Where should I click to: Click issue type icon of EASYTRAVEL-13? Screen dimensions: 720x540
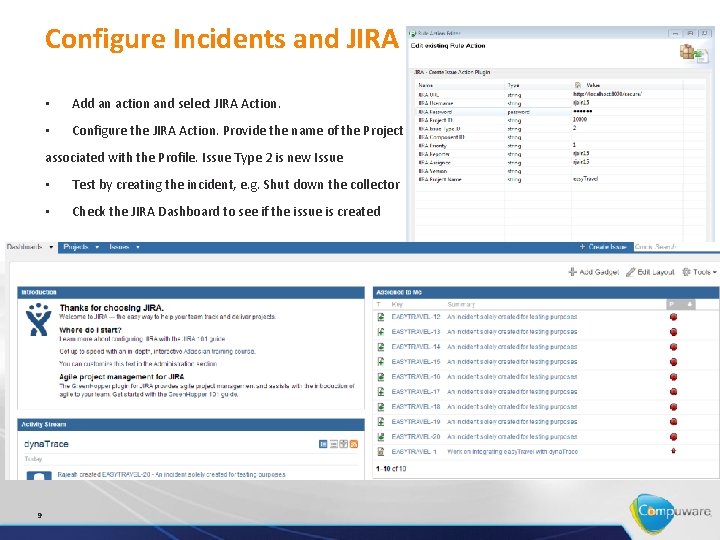tap(381, 332)
